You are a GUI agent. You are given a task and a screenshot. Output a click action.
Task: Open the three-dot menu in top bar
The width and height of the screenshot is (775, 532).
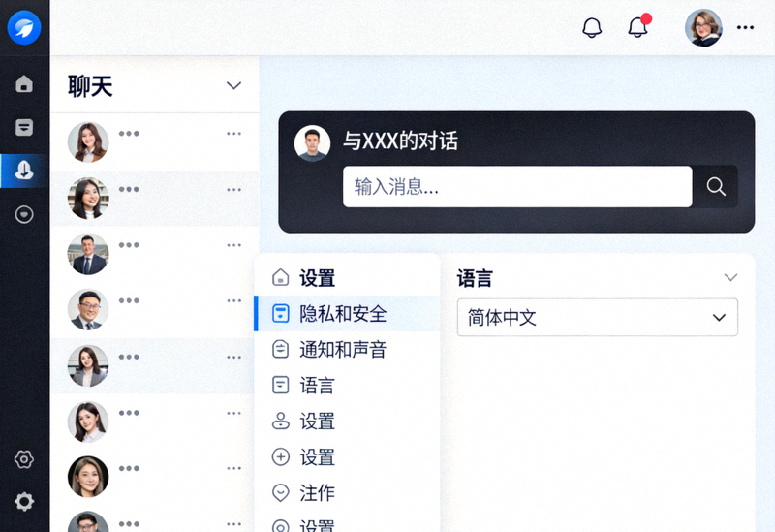[745, 28]
